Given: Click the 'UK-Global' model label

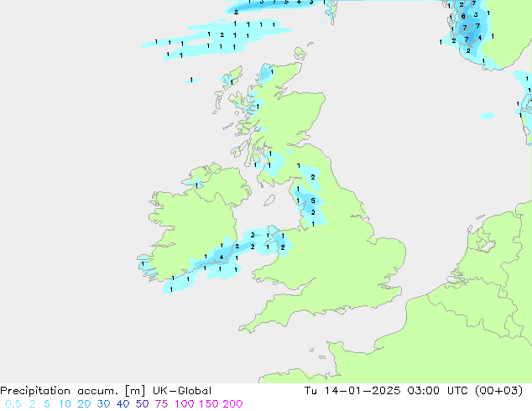Looking at the screenshot, I should 182,391.
